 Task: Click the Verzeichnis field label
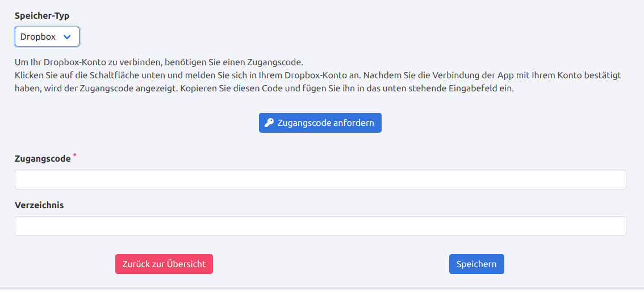(39, 205)
